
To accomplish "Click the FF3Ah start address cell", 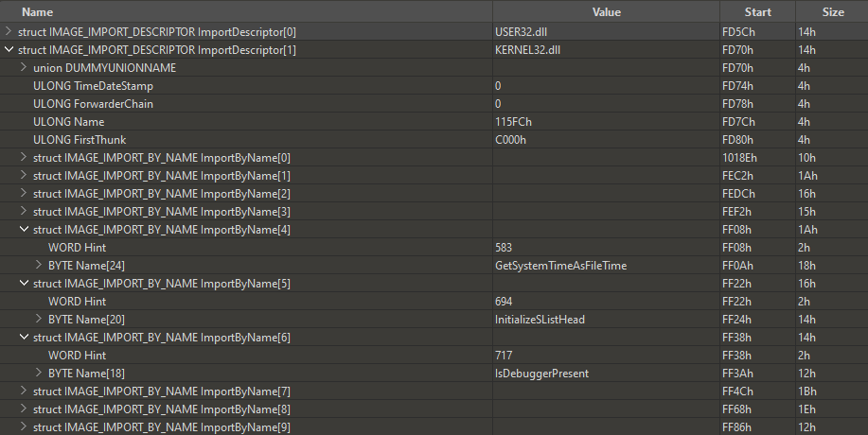I will tap(757, 374).
